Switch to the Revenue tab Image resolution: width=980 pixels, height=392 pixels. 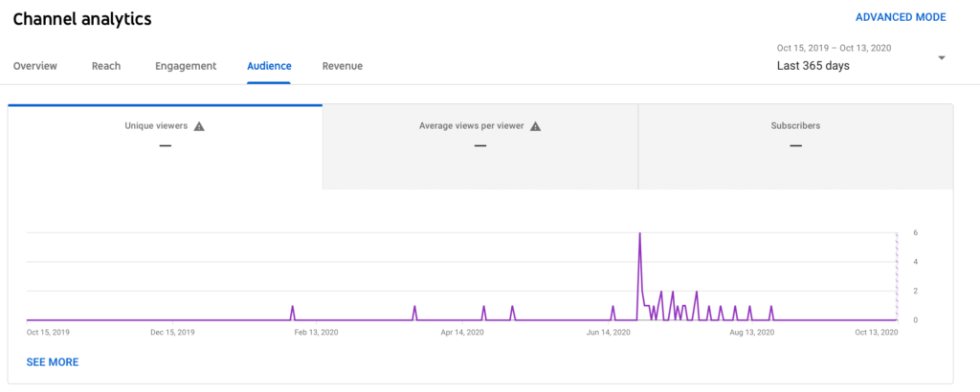(x=342, y=66)
